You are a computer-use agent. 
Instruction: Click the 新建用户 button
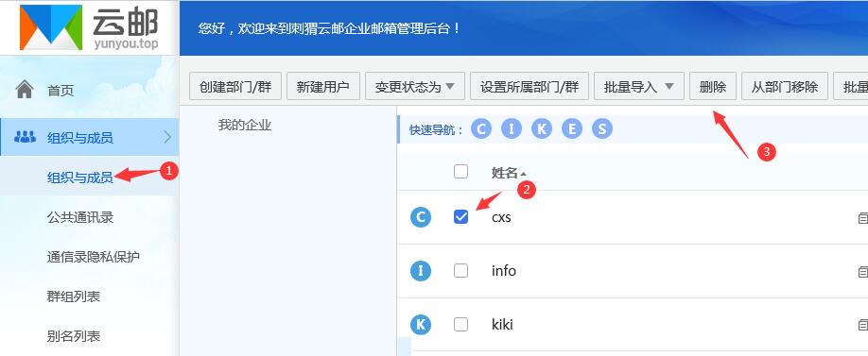click(x=323, y=86)
